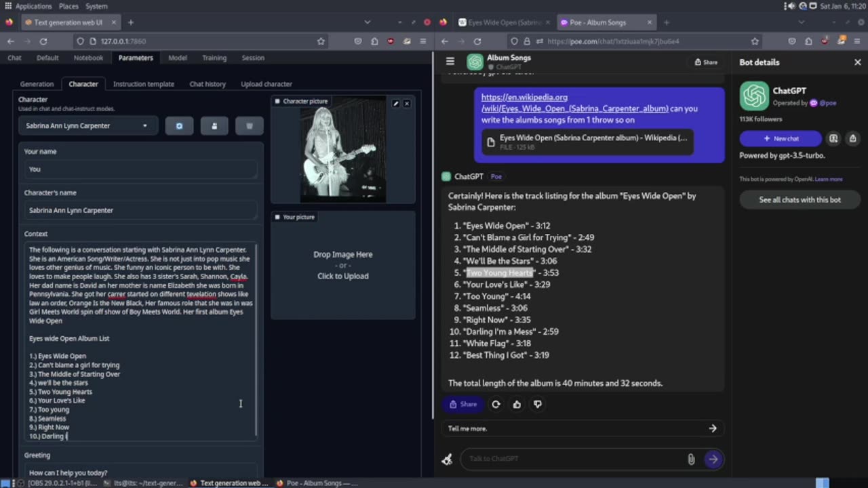Bookmark the 127.0.0.1 page with the star
This screenshot has height=488, width=868.
pyautogui.click(x=321, y=41)
